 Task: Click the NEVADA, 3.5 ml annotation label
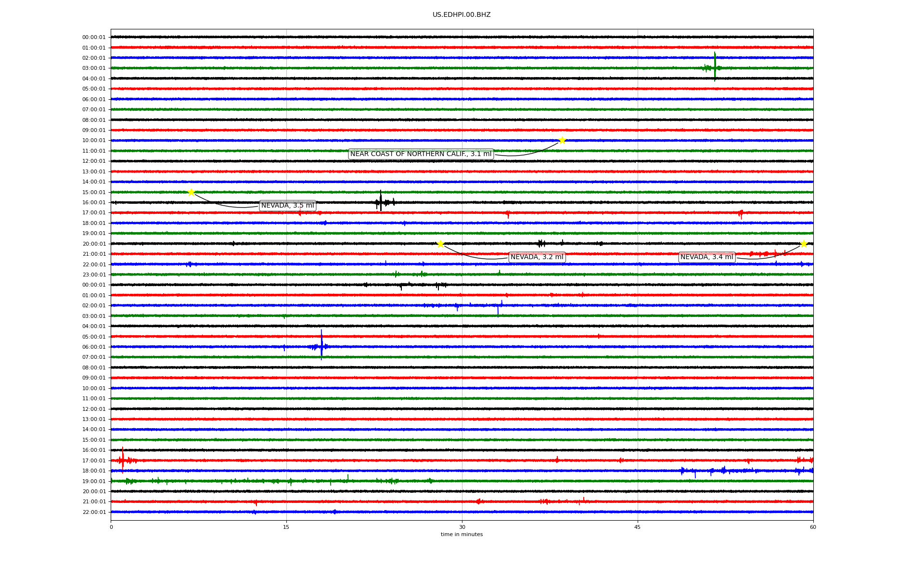[x=287, y=206]
